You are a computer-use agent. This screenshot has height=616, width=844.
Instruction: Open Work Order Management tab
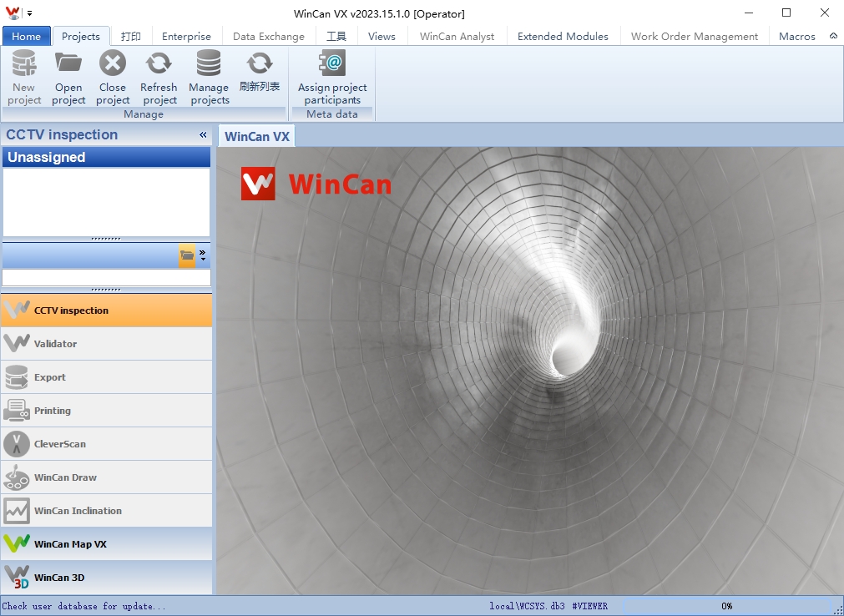(695, 36)
